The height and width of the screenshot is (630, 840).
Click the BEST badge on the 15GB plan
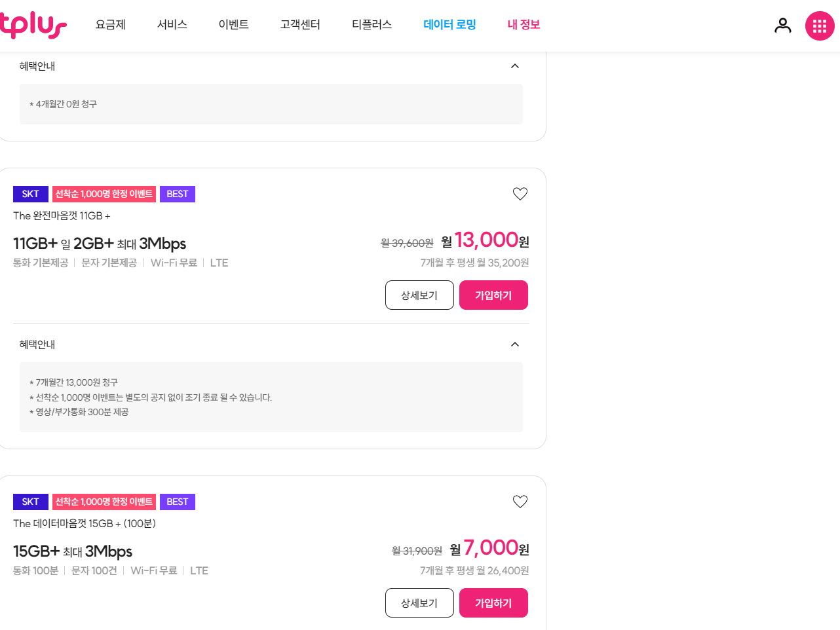(x=178, y=502)
